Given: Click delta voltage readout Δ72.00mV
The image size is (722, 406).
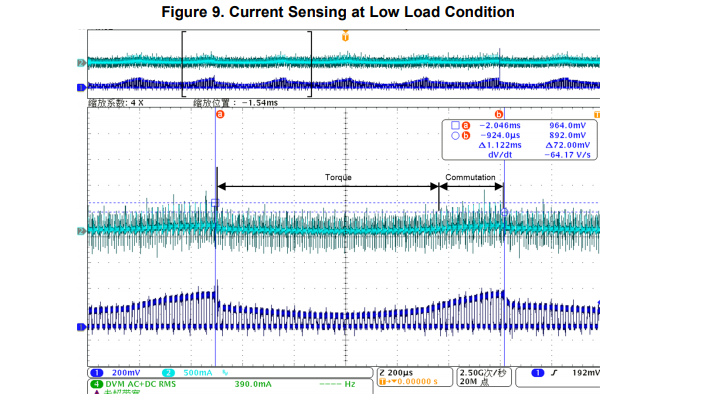Looking at the screenshot, I should click(x=568, y=145).
